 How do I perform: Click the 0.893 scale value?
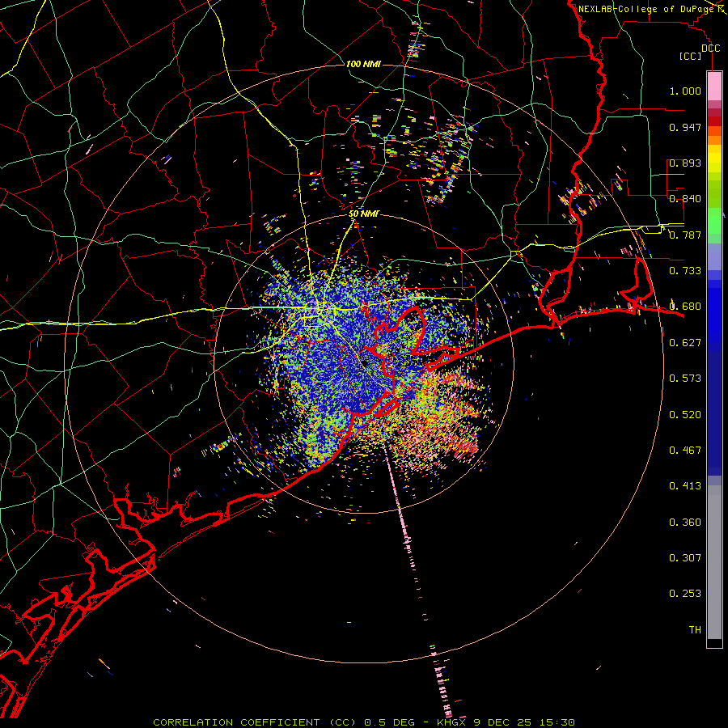(685, 163)
